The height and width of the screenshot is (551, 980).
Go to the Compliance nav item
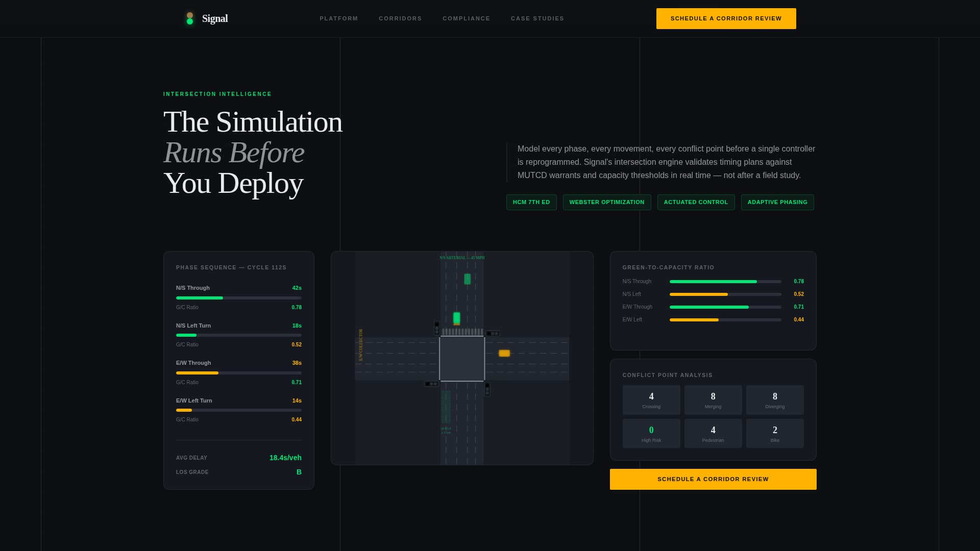tap(467, 18)
